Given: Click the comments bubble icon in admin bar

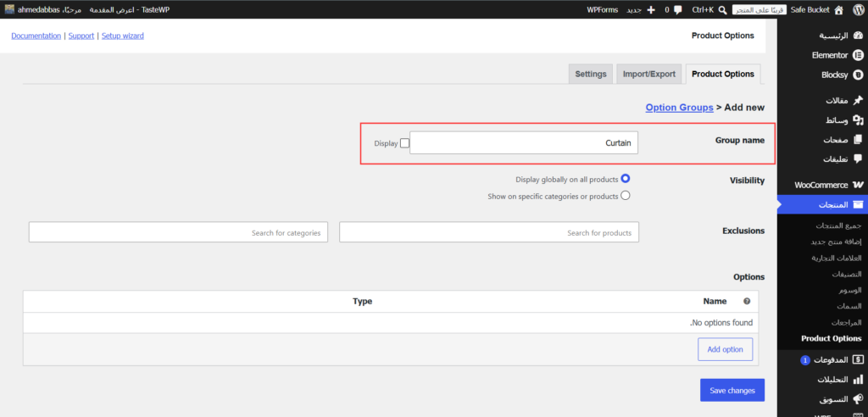Looking at the screenshot, I should pos(677,9).
